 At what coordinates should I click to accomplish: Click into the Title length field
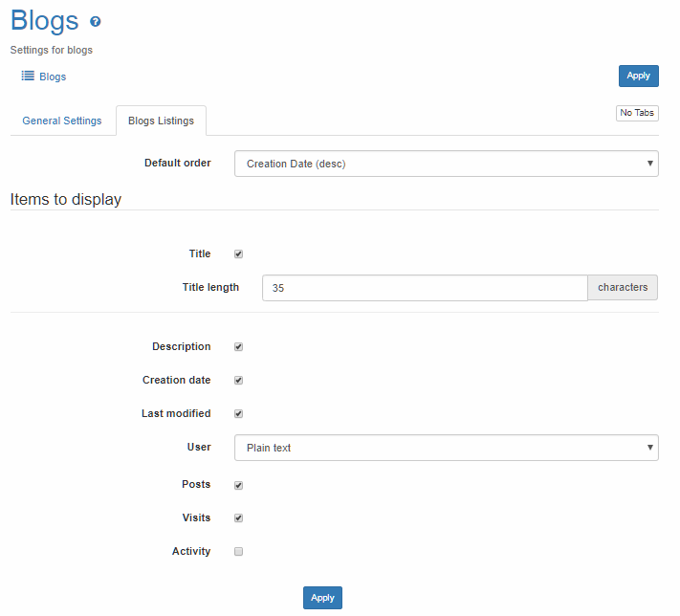[x=424, y=288]
